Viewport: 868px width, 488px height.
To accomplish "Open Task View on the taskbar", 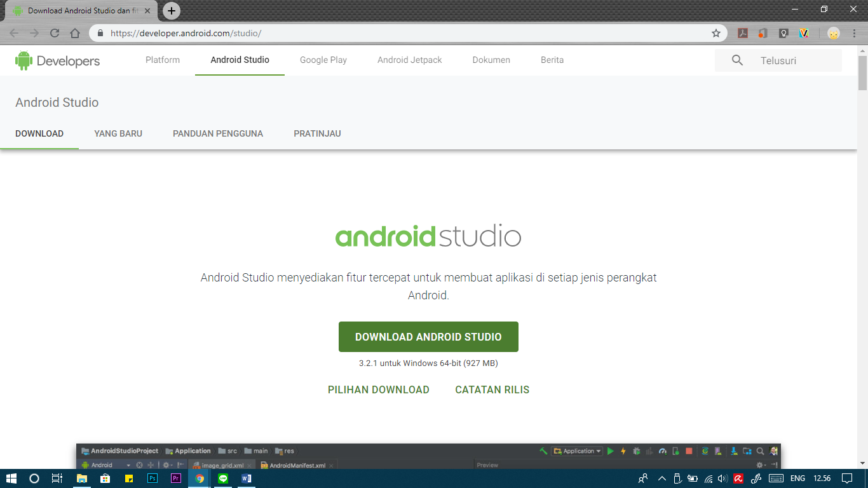I will click(x=57, y=478).
